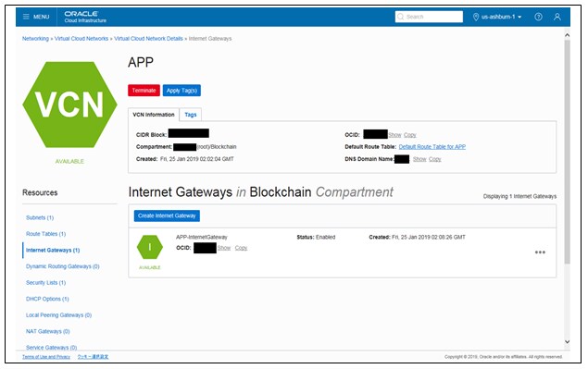Image resolution: width=588 pixels, height=369 pixels.
Task: Switch to the Tags tab
Action: click(191, 115)
